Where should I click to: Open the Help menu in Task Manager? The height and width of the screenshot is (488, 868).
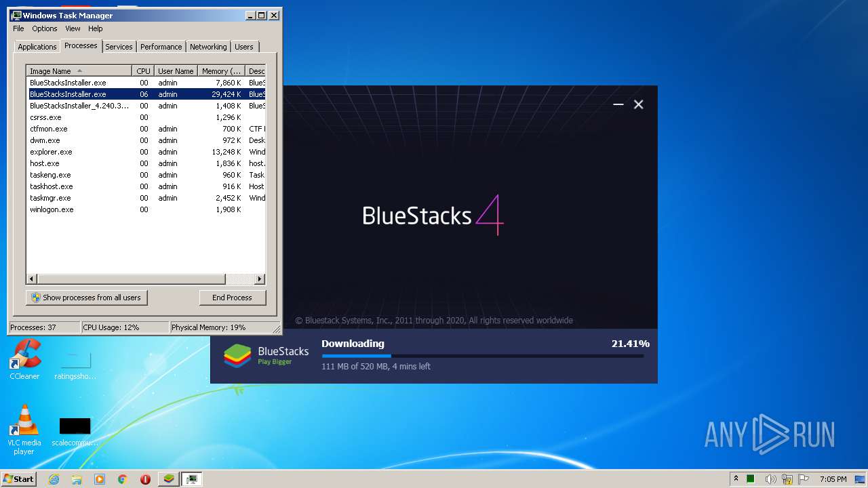pos(96,28)
